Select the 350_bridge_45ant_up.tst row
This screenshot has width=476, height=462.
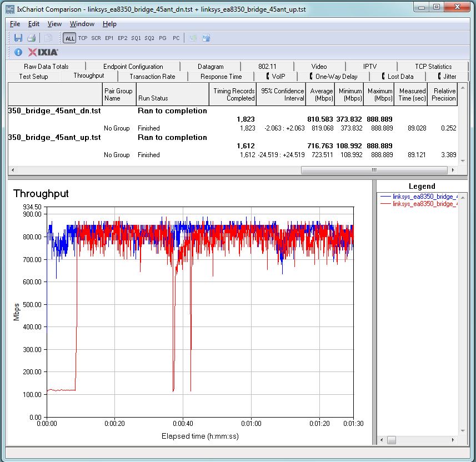[x=233, y=138]
